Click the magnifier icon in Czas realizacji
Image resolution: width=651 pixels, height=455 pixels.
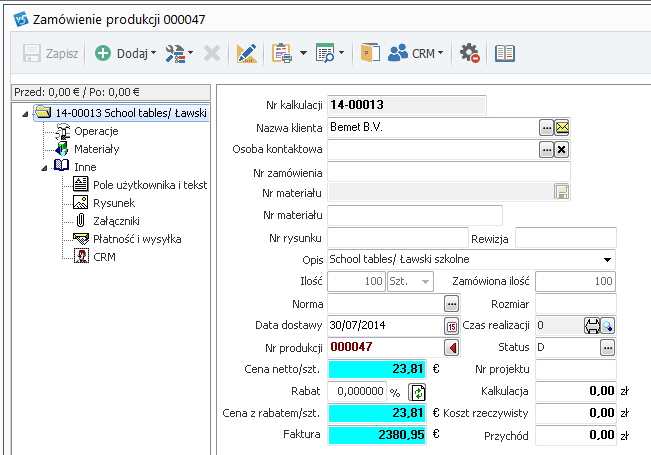tap(607, 326)
